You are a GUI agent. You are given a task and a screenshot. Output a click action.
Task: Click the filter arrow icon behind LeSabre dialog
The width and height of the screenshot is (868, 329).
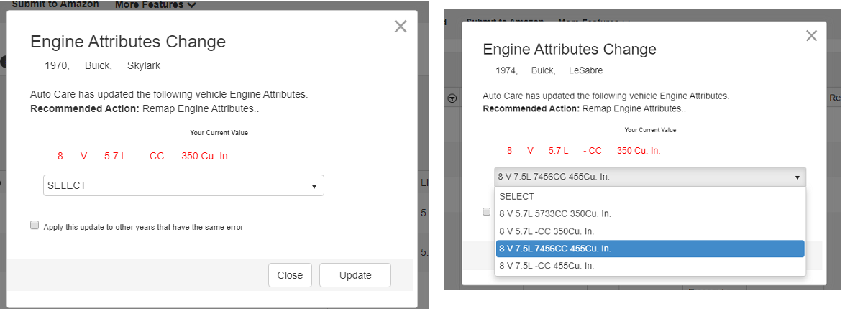[452, 98]
